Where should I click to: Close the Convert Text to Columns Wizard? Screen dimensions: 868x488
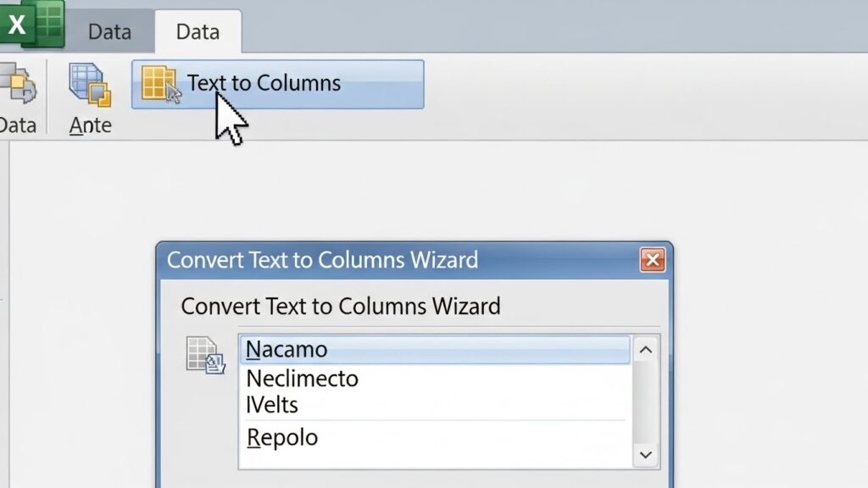652,259
